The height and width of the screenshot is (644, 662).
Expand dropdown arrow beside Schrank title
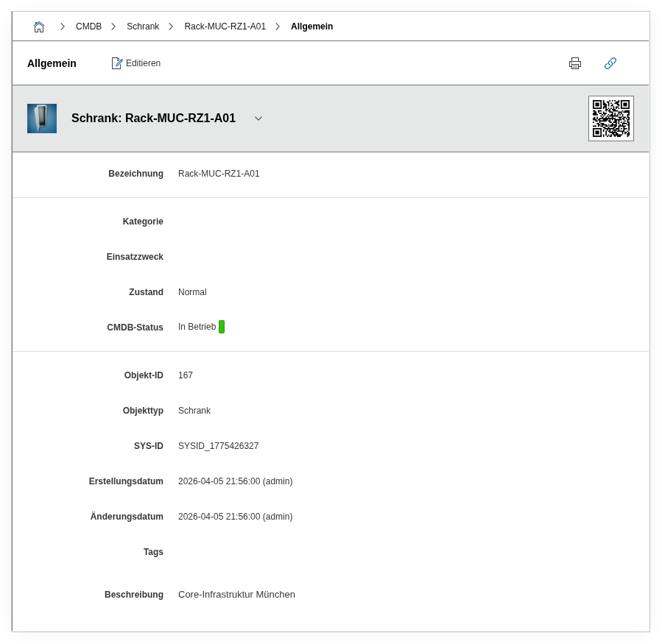pyautogui.click(x=258, y=118)
